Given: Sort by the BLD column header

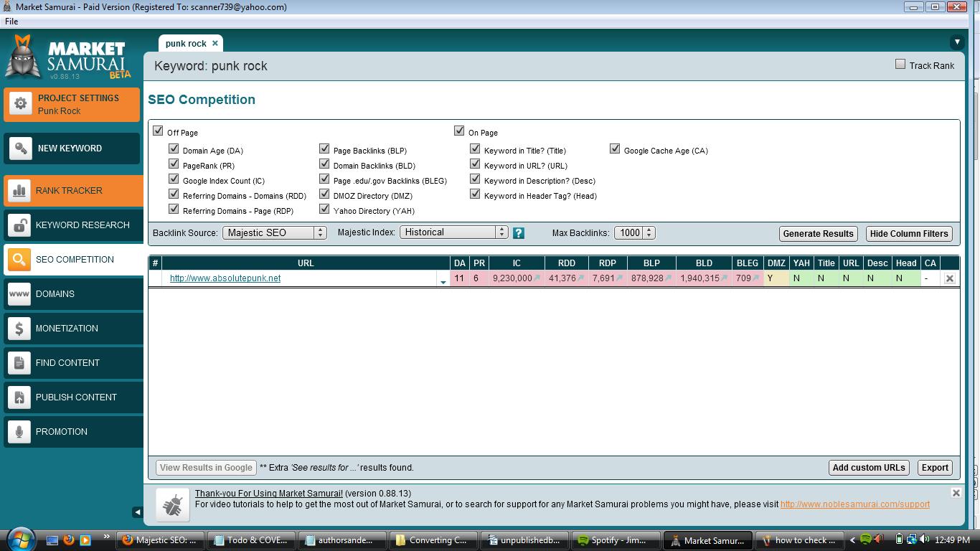Looking at the screenshot, I should tap(704, 263).
